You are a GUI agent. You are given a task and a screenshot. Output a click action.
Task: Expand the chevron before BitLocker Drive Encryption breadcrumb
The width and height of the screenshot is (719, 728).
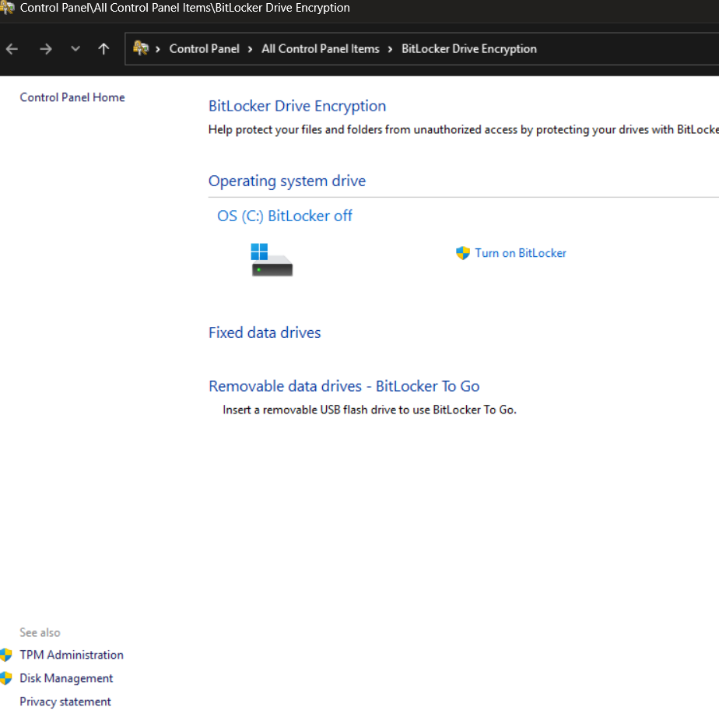[x=390, y=49]
